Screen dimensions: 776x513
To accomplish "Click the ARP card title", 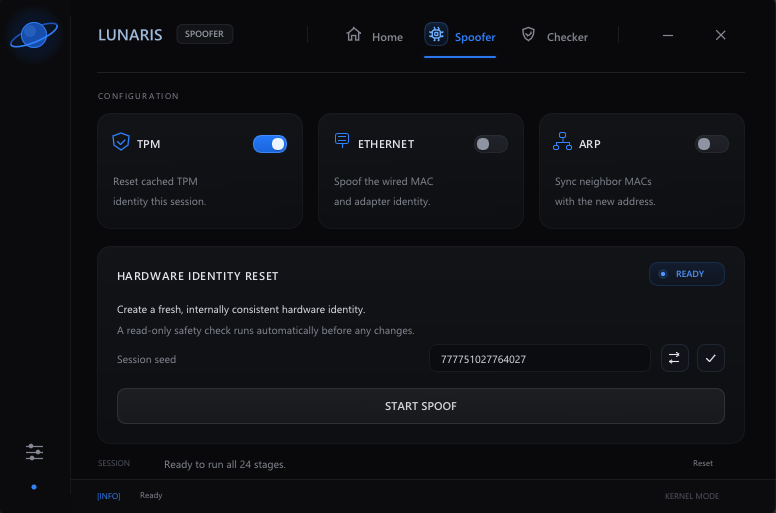I will pyautogui.click(x=589, y=144).
